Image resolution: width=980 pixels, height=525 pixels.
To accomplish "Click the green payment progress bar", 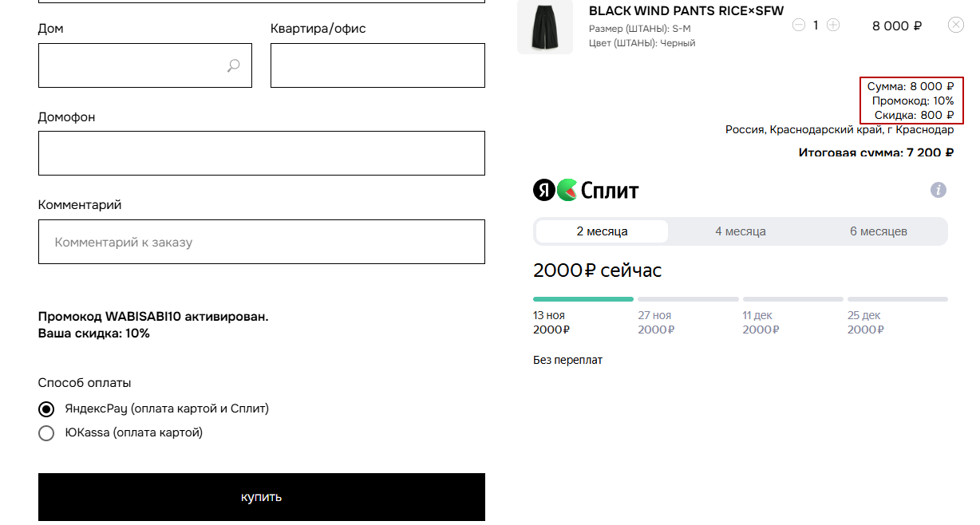I will coord(583,299).
